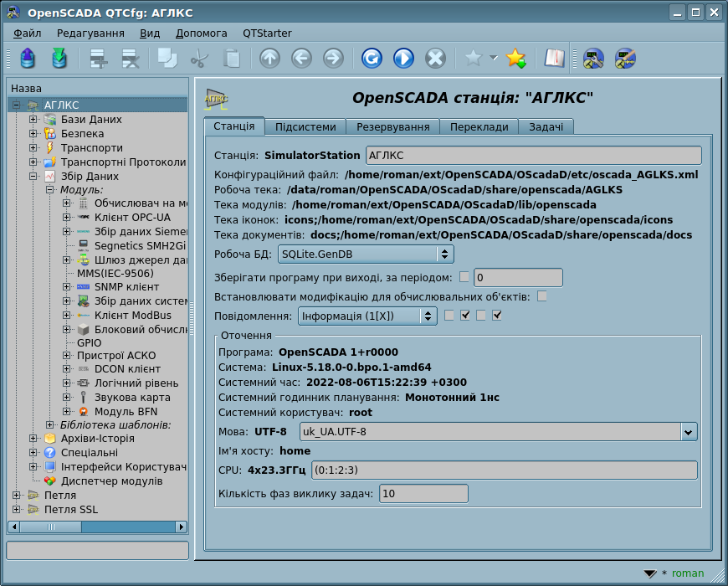Click the go forward arrow icon

tap(333, 58)
